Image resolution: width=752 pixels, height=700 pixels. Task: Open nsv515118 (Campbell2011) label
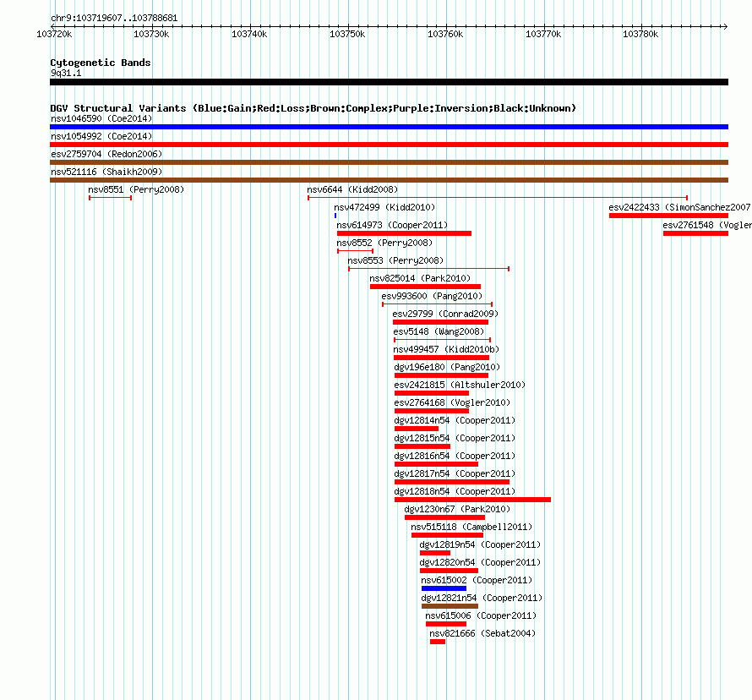[x=472, y=527]
